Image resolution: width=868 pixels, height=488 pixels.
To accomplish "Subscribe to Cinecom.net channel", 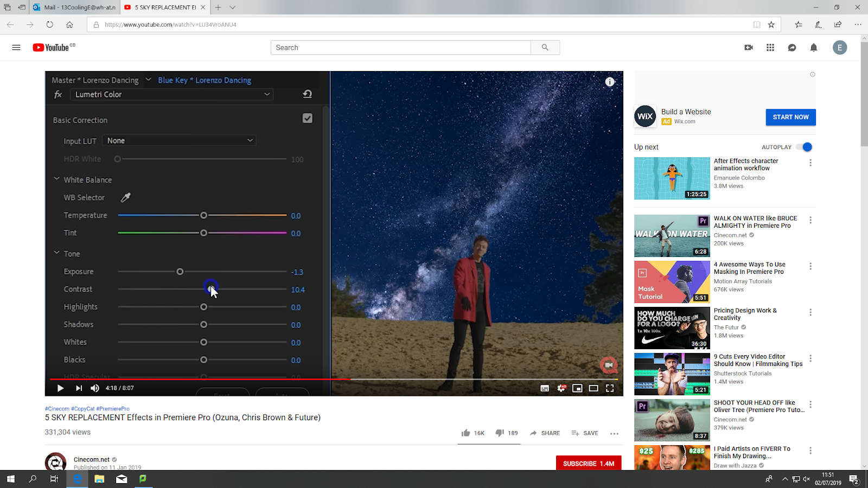I will coord(589,464).
